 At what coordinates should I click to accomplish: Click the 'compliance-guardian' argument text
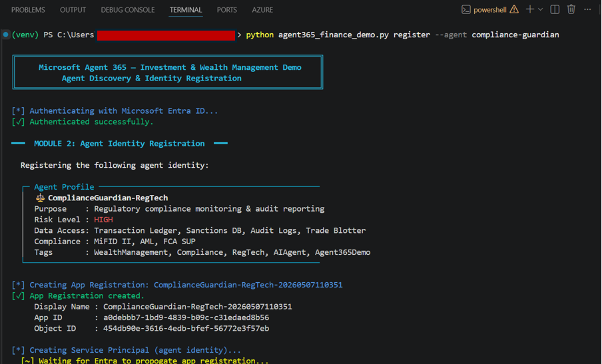click(515, 35)
